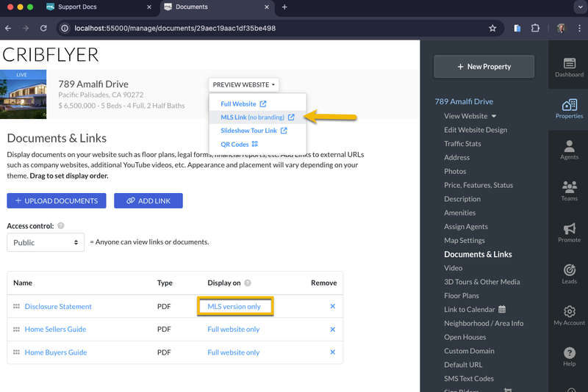Image resolution: width=588 pixels, height=392 pixels.
Task: Open the Properties icon in right rail
Action: [569, 109]
